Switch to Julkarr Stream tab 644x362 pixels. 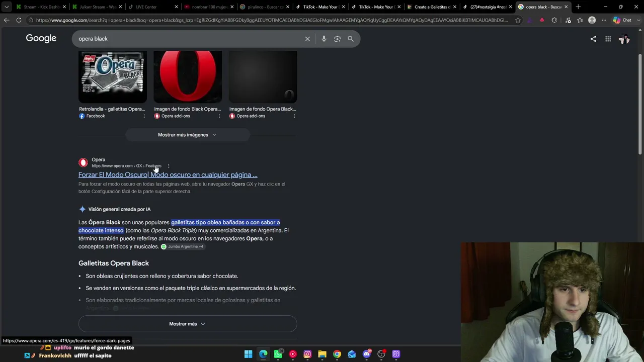click(x=96, y=7)
